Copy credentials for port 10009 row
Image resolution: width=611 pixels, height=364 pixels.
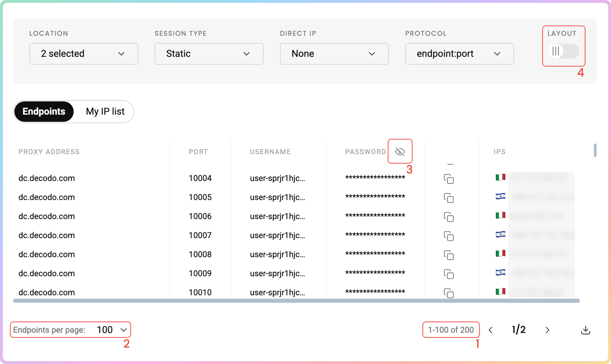click(449, 274)
